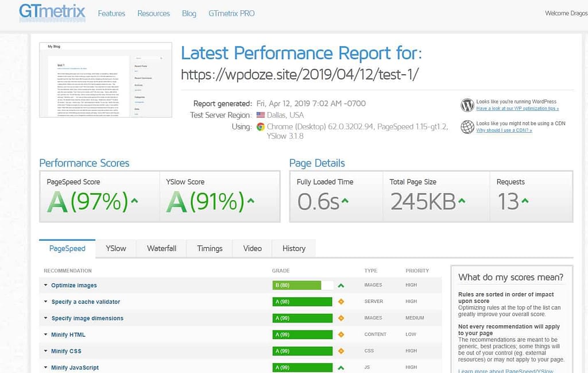The height and width of the screenshot is (373, 588).
Task: Open the History tab
Action: (293, 248)
